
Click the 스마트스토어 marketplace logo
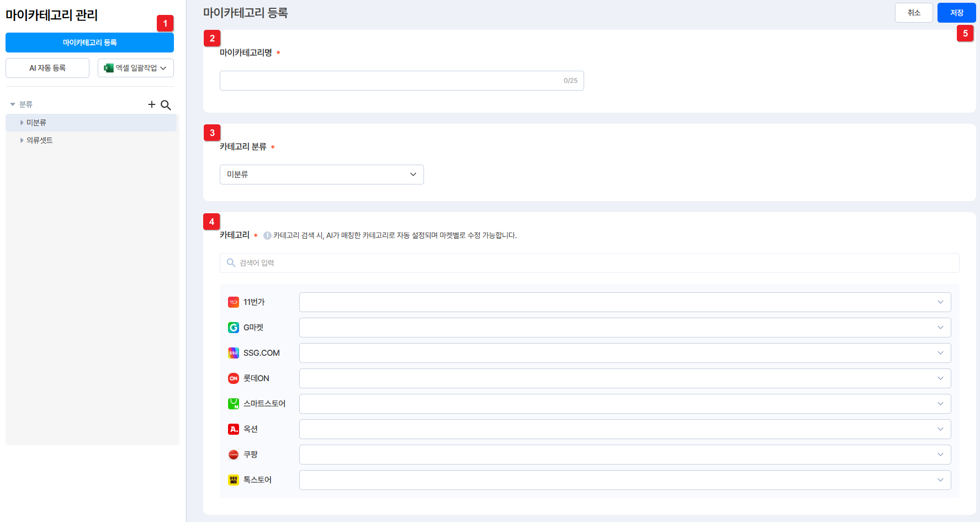click(x=234, y=404)
